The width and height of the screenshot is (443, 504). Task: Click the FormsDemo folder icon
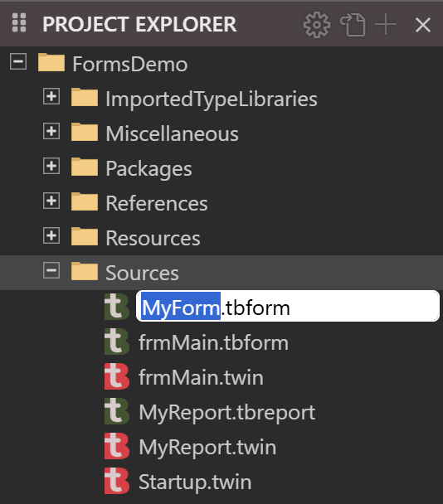pos(51,62)
